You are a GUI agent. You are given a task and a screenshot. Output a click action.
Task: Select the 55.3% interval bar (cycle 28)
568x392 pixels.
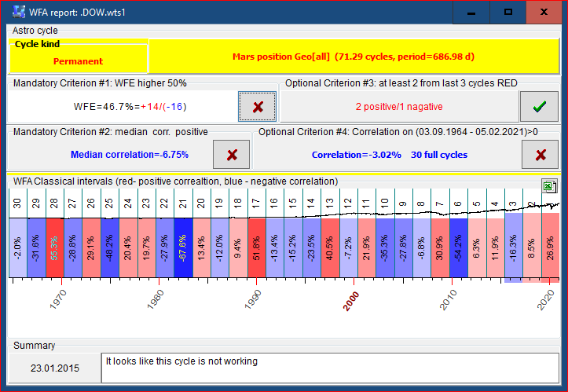(x=55, y=247)
